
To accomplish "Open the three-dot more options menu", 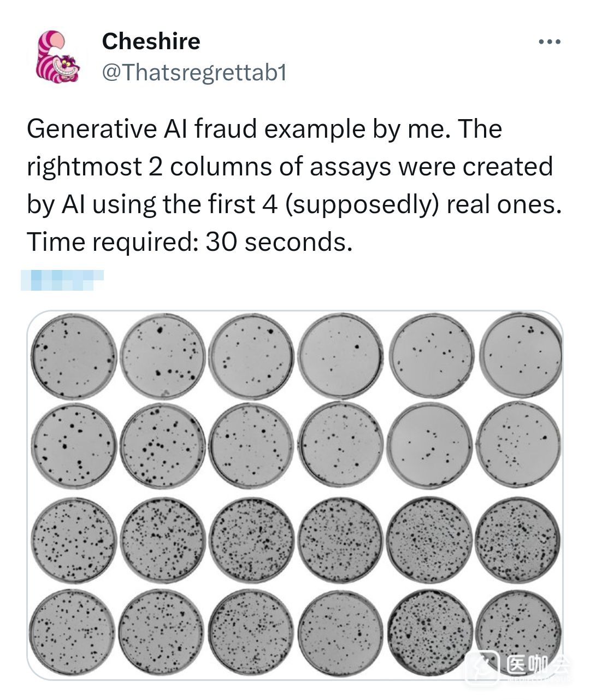I will pos(549,42).
